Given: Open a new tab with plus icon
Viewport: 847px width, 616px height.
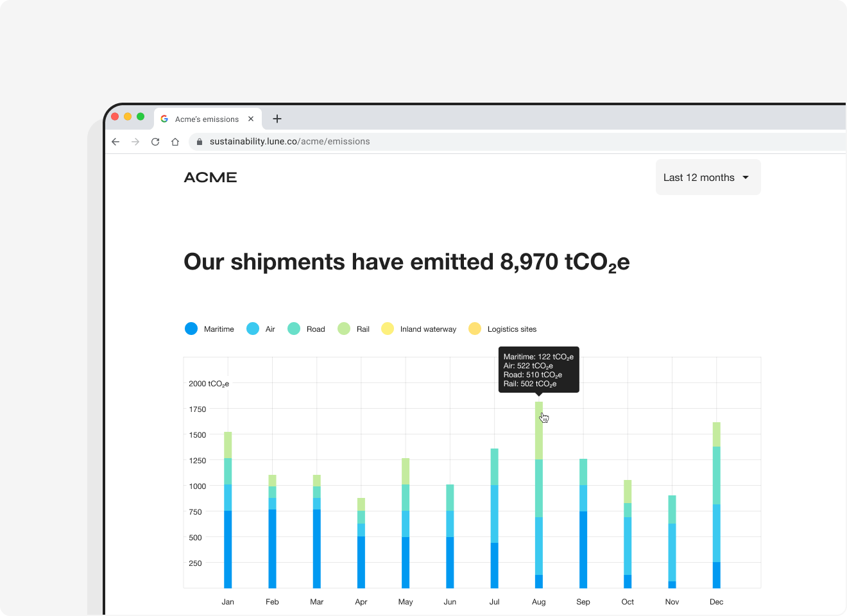Looking at the screenshot, I should tap(277, 119).
